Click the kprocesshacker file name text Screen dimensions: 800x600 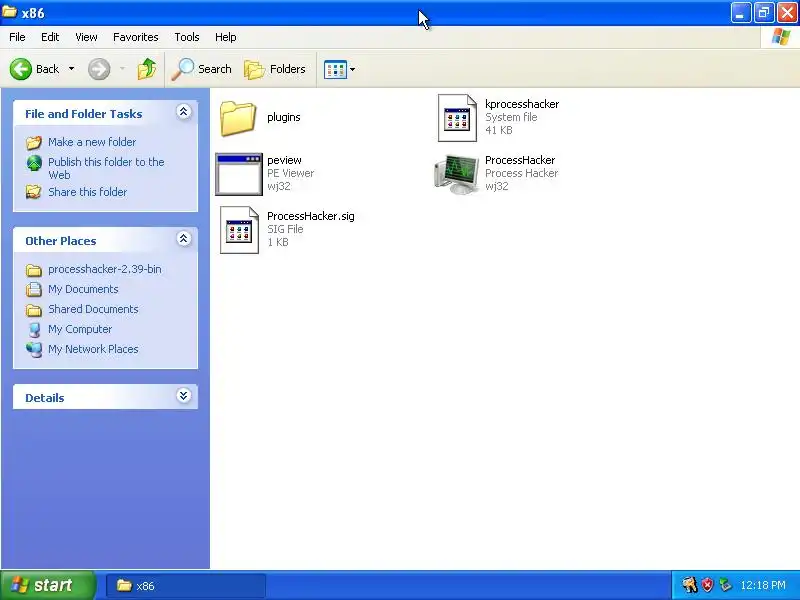[522, 104]
